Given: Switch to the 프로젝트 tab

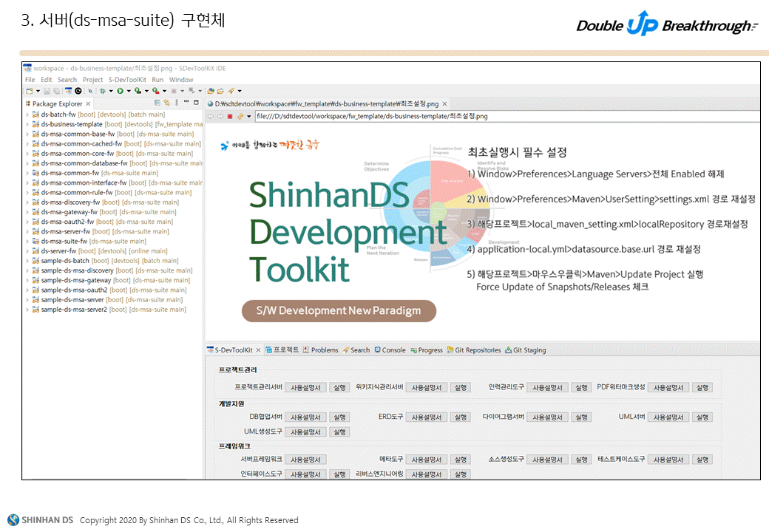Looking at the screenshot, I should click(x=282, y=350).
